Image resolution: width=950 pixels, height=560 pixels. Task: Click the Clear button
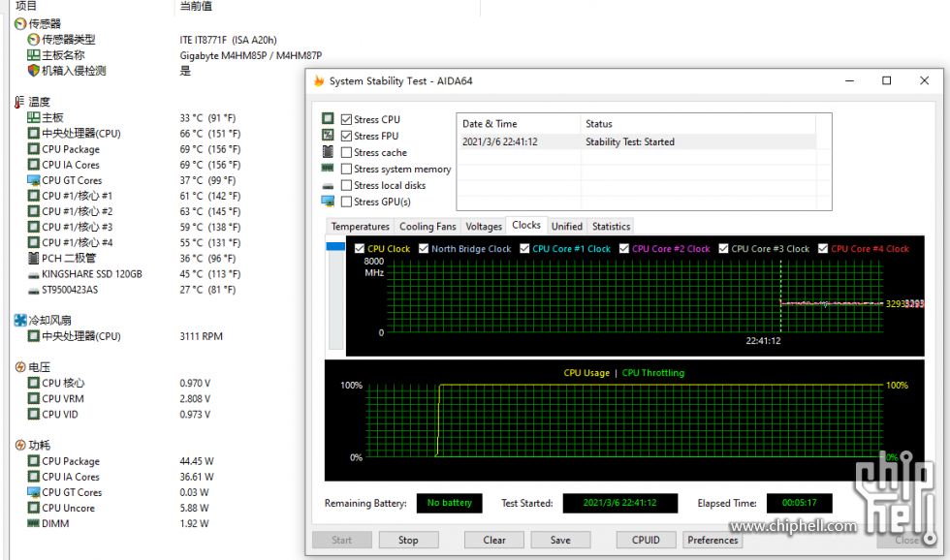coord(494,540)
